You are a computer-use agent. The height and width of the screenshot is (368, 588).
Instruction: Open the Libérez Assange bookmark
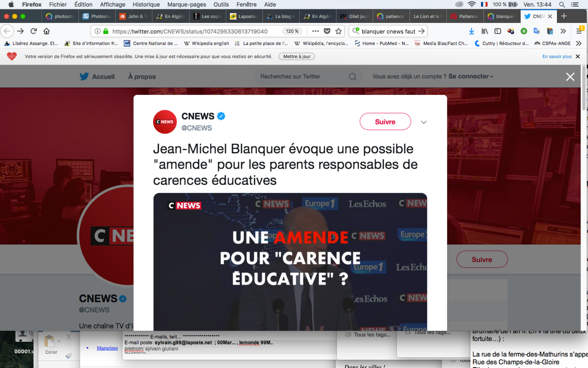pyautogui.click(x=31, y=43)
